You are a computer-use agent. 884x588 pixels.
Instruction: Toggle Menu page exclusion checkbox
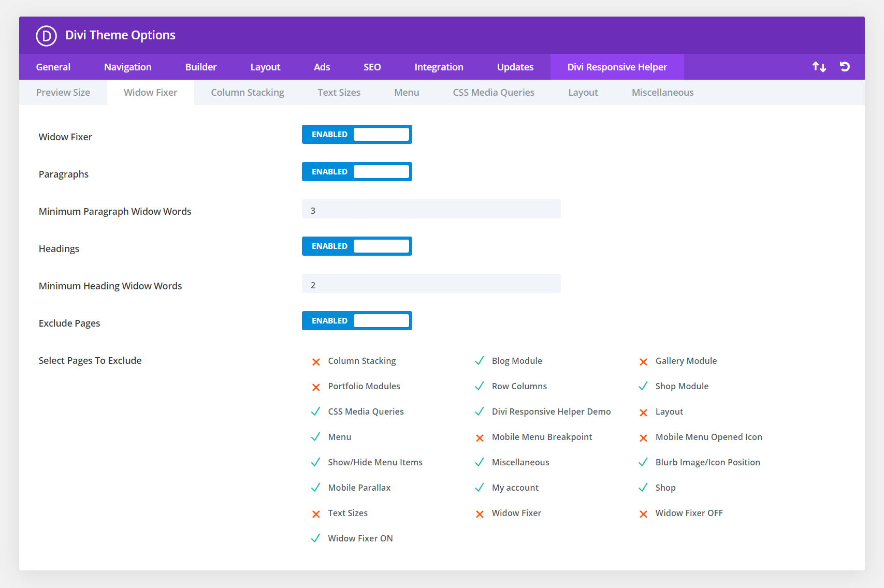(x=316, y=437)
